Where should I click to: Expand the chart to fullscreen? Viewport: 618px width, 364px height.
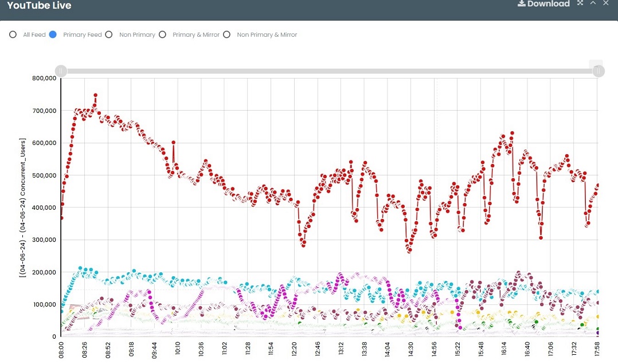(x=580, y=3)
